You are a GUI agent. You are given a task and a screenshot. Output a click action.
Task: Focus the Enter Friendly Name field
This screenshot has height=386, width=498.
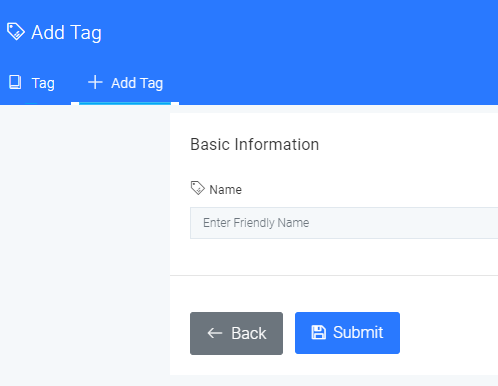click(x=344, y=223)
